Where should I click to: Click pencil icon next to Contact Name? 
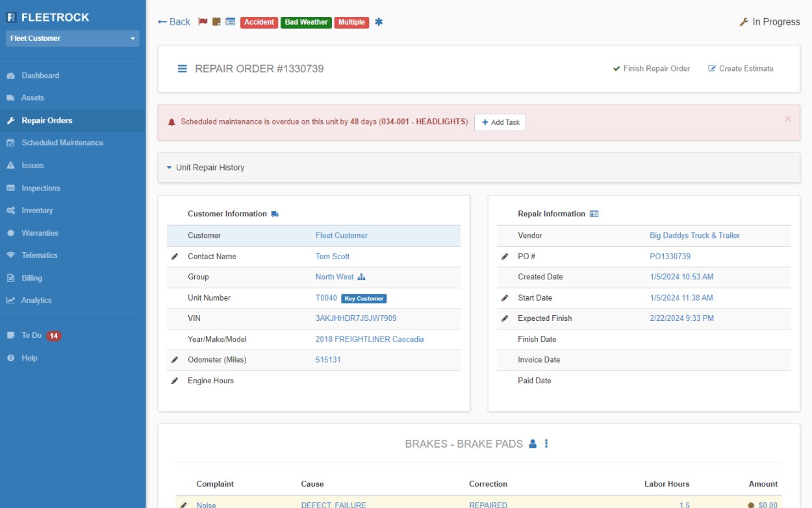(174, 257)
